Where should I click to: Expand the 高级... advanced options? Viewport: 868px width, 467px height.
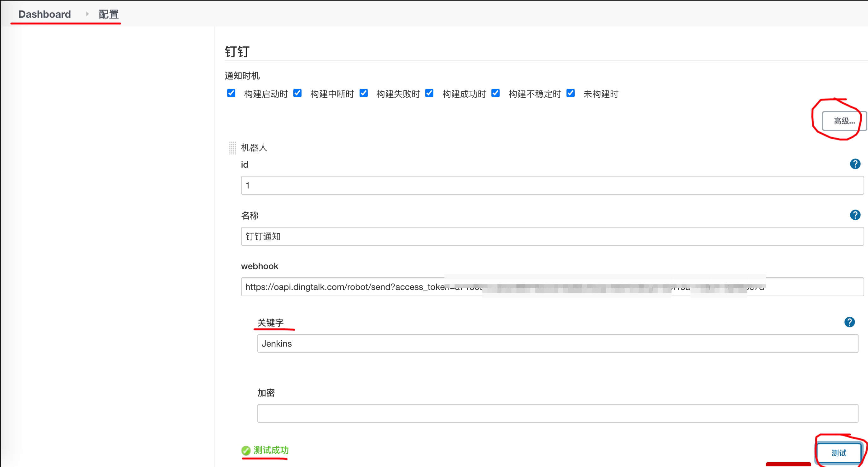point(844,121)
